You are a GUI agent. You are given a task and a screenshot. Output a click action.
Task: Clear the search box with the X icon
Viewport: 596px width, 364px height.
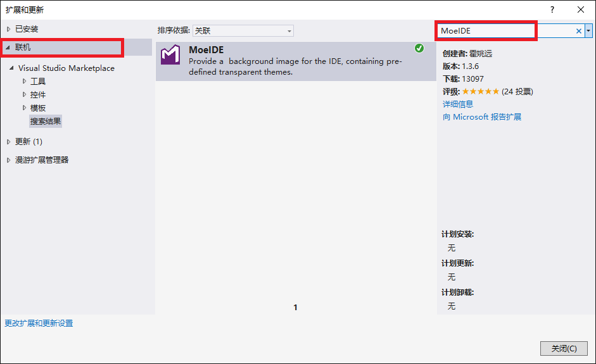(x=578, y=31)
